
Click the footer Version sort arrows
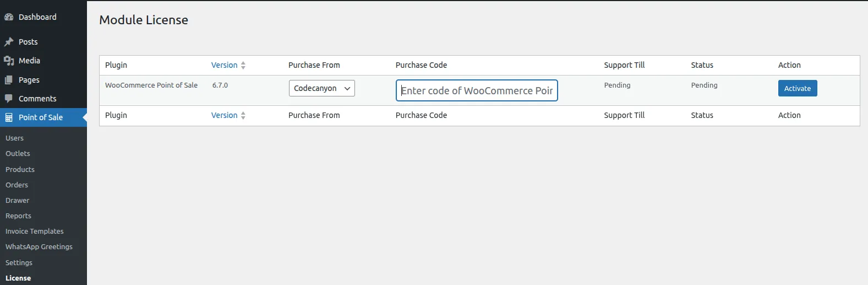point(243,116)
